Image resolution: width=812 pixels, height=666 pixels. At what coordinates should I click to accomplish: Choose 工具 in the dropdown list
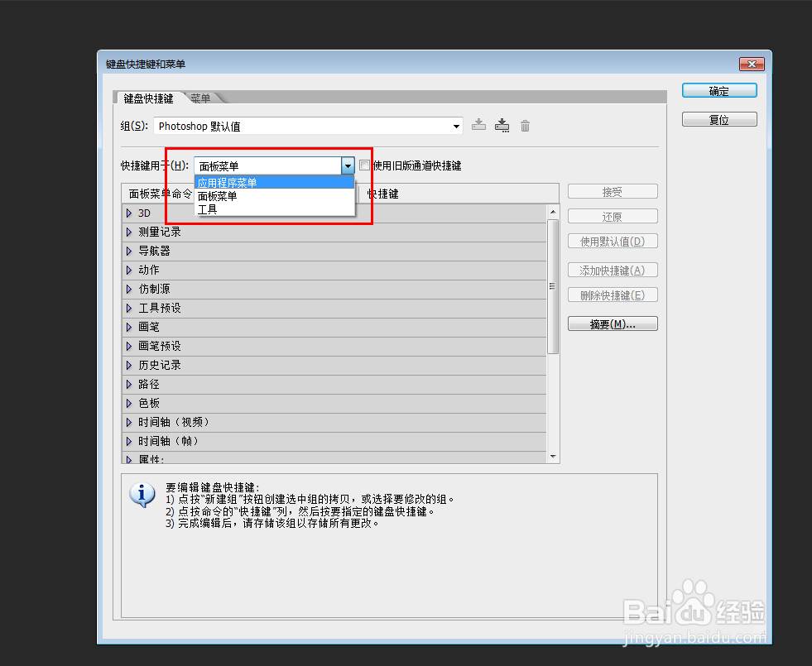click(274, 209)
